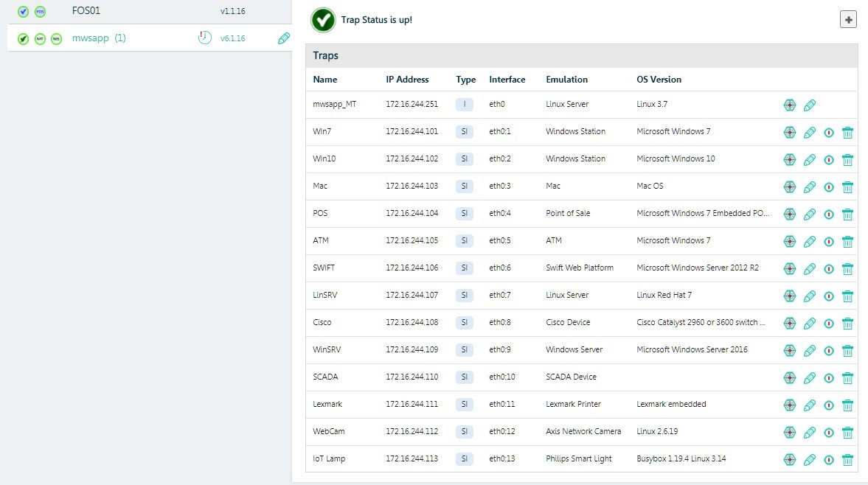
Task: Open the mwsapp (1) appliance link
Action: coord(99,38)
